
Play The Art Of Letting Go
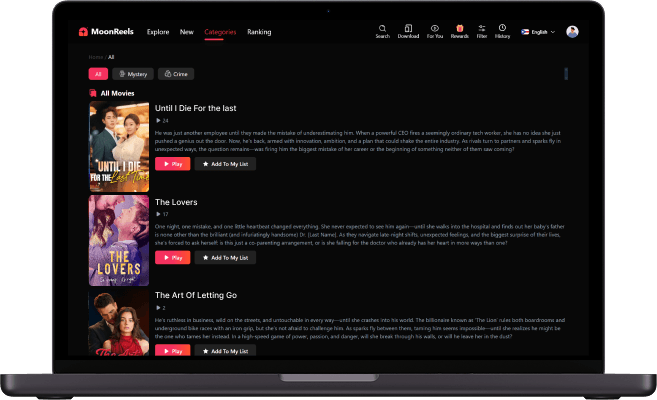pos(173,350)
